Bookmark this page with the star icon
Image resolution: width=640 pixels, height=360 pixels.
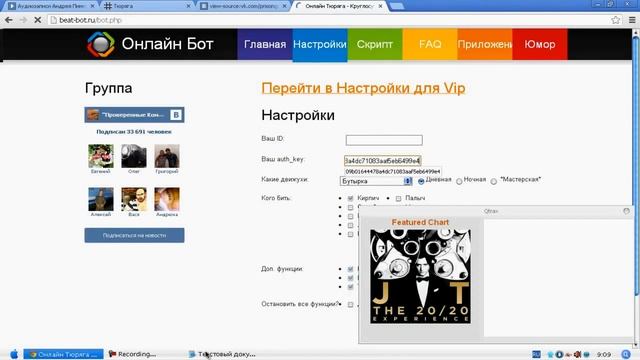coord(616,20)
